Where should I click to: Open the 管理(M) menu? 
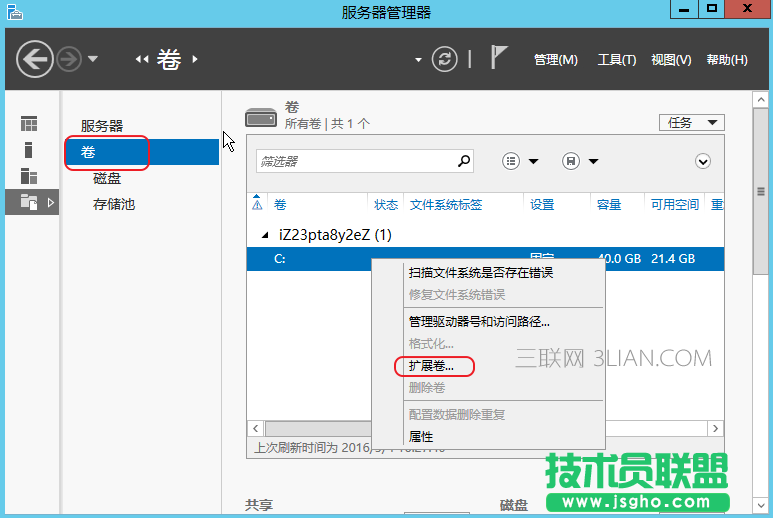[555, 60]
